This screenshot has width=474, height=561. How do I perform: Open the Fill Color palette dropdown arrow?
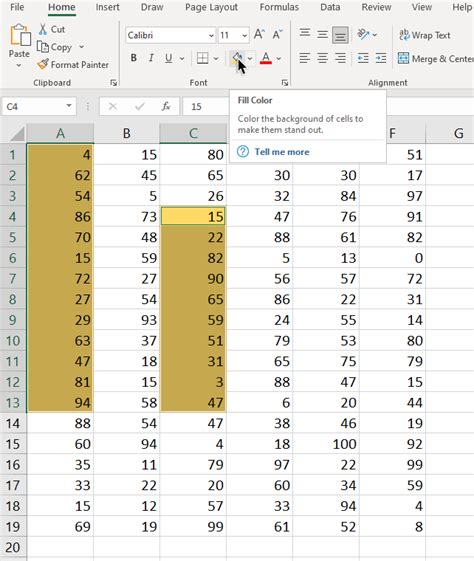pos(250,58)
